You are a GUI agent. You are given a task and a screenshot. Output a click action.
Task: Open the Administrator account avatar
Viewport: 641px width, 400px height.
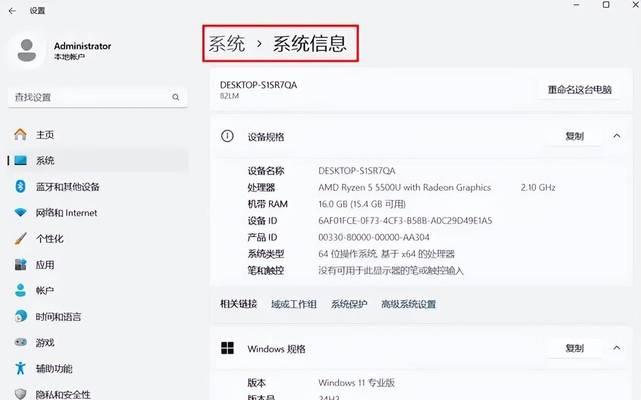pyautogui.click(x=27, y=50)
